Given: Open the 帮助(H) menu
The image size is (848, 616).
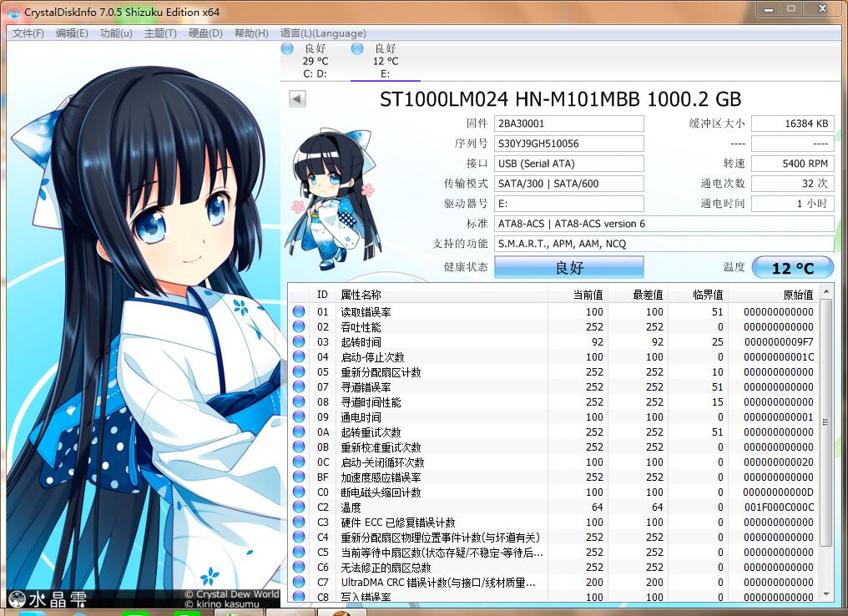Looking at the screenshot, I should tap(251, 33).
